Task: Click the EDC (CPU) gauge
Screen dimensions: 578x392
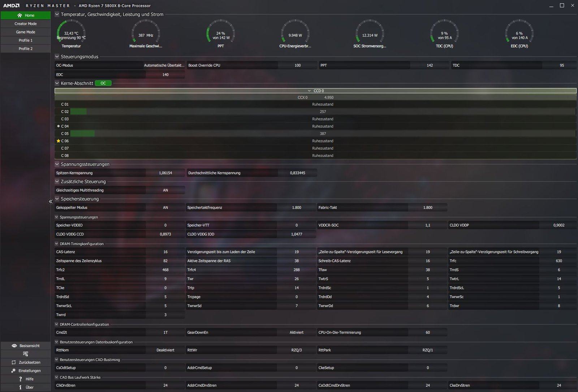Action: pos(519,34)
